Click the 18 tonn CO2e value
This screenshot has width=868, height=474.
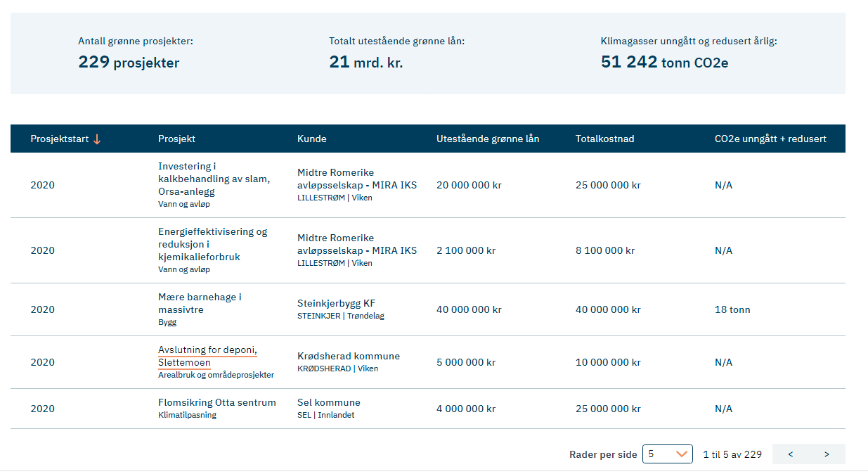[732, 310]
